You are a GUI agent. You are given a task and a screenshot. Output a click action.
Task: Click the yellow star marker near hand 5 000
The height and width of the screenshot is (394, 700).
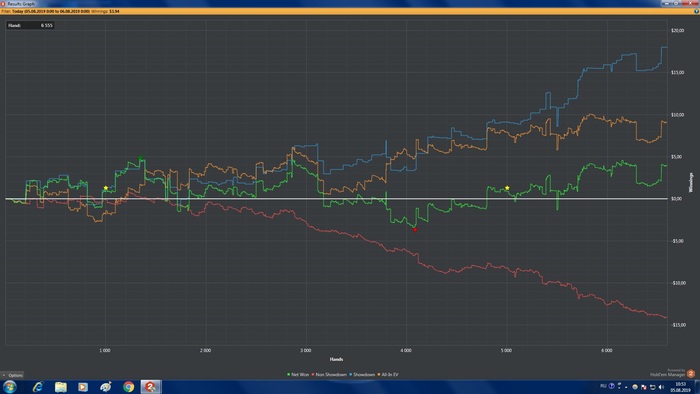507,188
